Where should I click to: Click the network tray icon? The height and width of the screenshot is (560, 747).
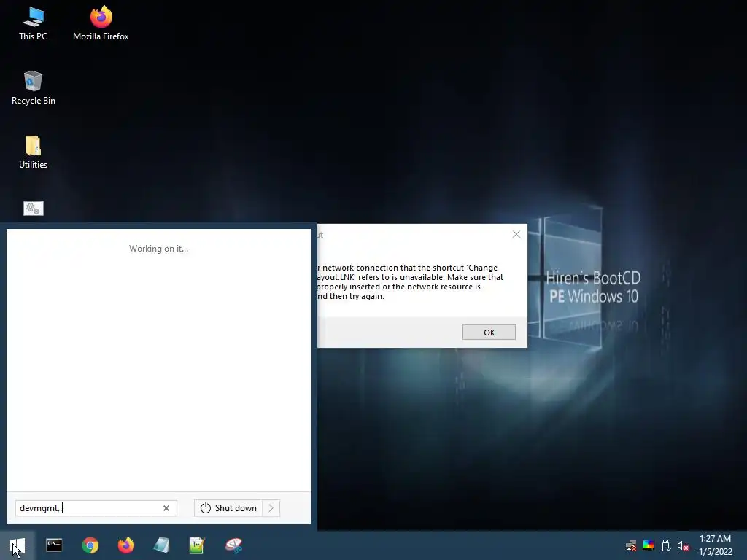[631, 545]
